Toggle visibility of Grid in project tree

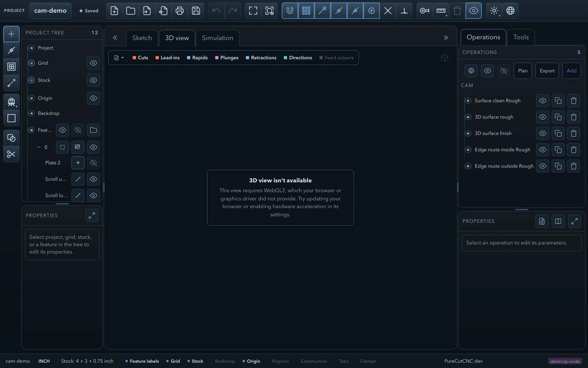pos(94,63)
